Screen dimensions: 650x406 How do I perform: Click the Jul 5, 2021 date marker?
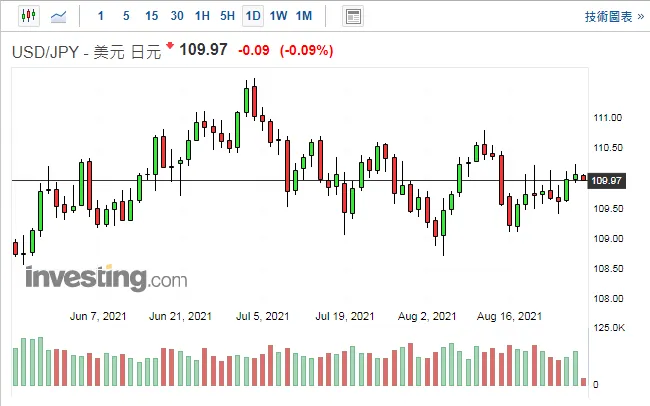[262, 316]
